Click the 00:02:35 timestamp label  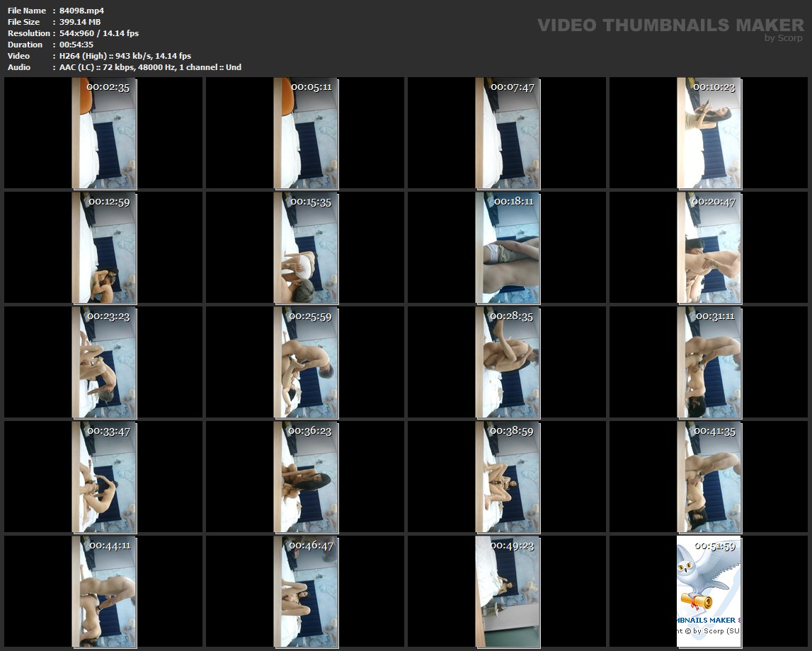(x=108, y=87)
